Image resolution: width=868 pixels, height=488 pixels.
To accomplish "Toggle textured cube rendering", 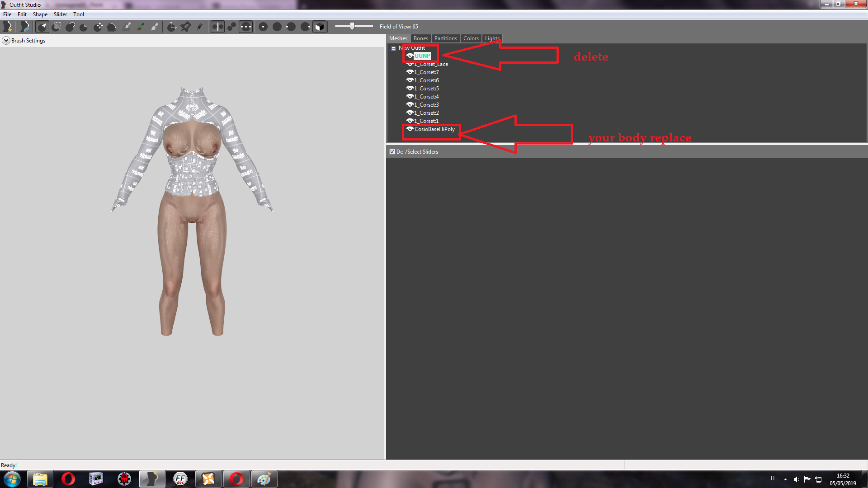I will point(319,27).
